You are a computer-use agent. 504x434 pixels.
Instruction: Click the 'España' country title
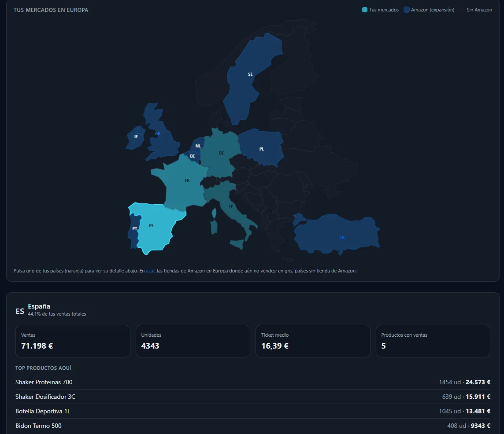point(39,306)
